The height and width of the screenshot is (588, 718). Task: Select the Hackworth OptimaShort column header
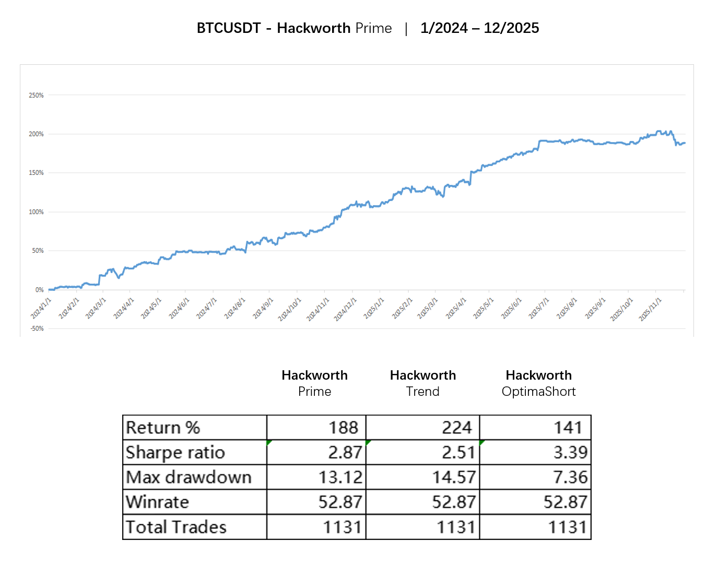(538, 383)
